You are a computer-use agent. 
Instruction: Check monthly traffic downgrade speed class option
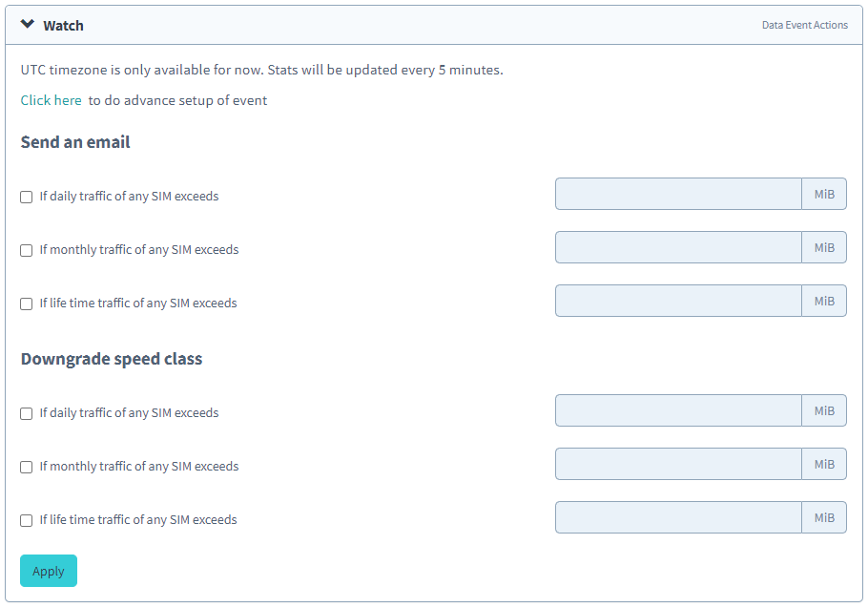click(27, 467)
